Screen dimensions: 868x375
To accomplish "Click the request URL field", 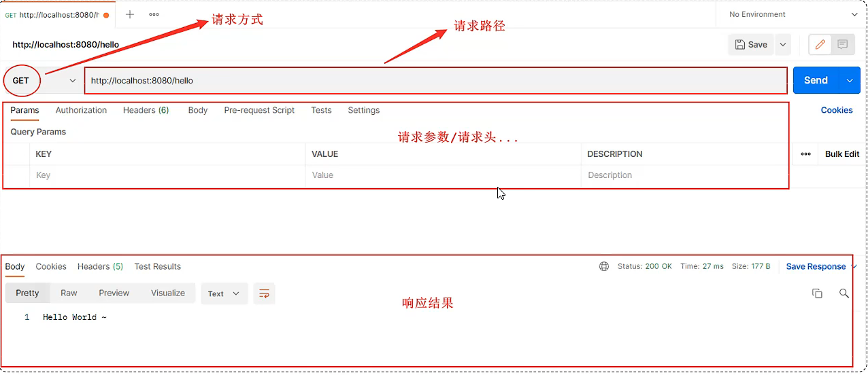I will click(435, 80).
